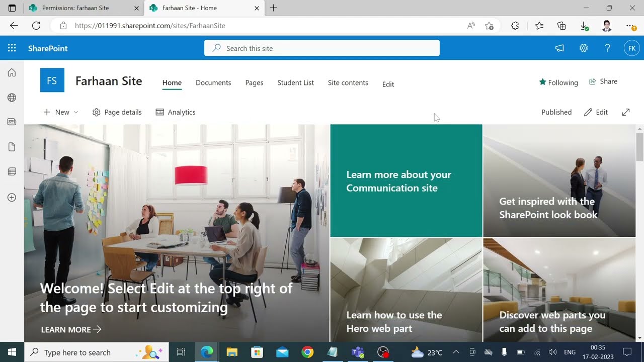Open Page details
This screenshot has width=644, height=362.
pyautogui.click(x=117, y=112)
